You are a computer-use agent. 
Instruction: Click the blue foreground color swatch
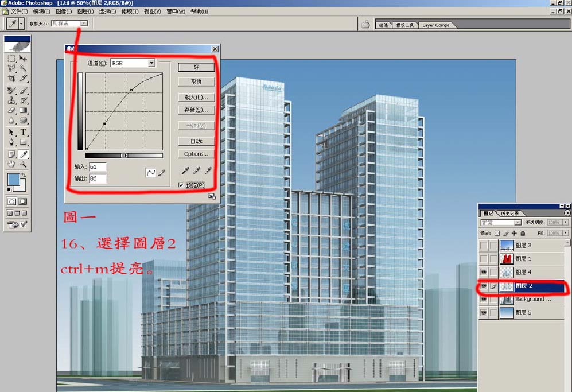[x=14, y=180]
